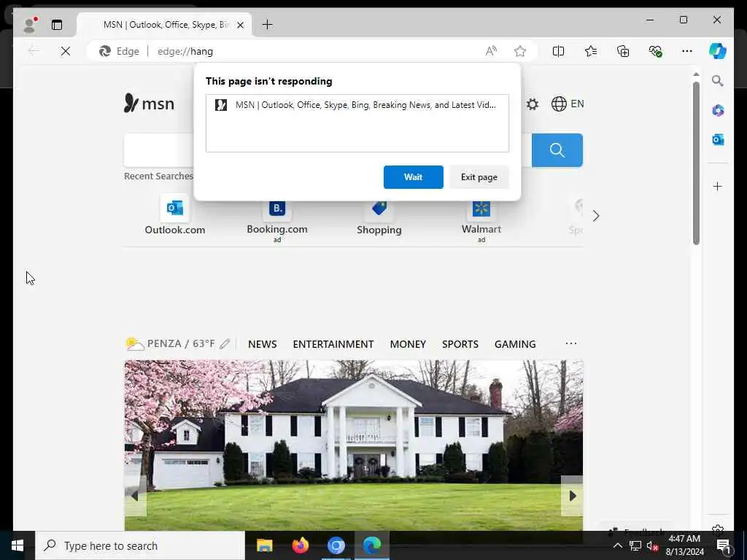Add page to favorites star icon

520,51
